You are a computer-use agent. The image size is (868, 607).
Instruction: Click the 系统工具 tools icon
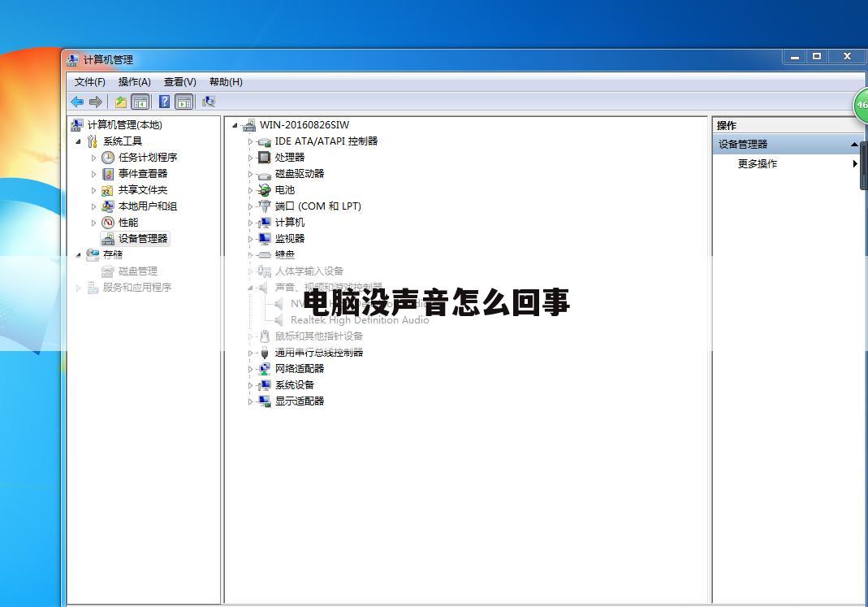pos(92,141)
